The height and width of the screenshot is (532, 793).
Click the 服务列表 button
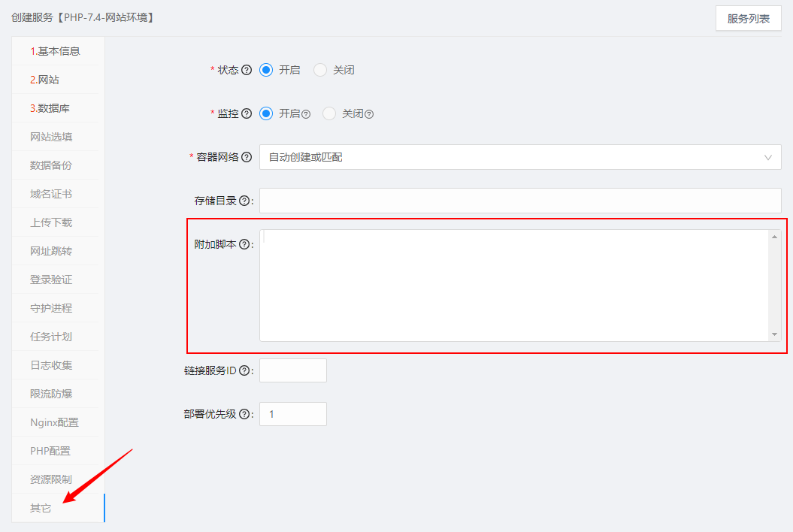tap(748, 19)
